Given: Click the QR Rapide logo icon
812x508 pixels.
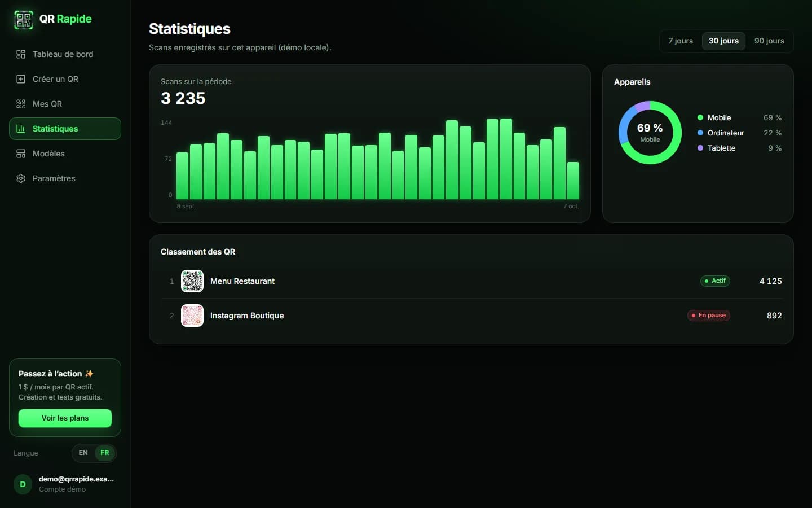Looking at the screenshot, I should click(x=24, y=20).
